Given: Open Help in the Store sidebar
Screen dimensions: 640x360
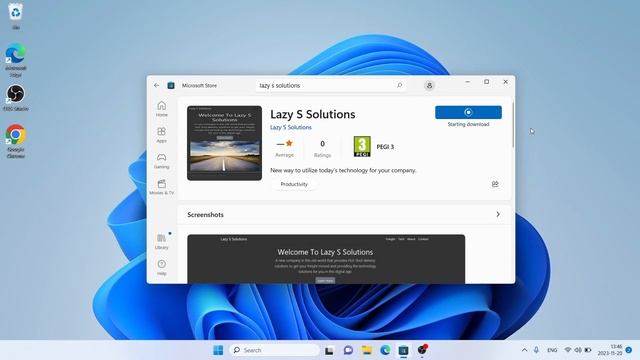Looking at the screenshot, I should tap(162, 267).
